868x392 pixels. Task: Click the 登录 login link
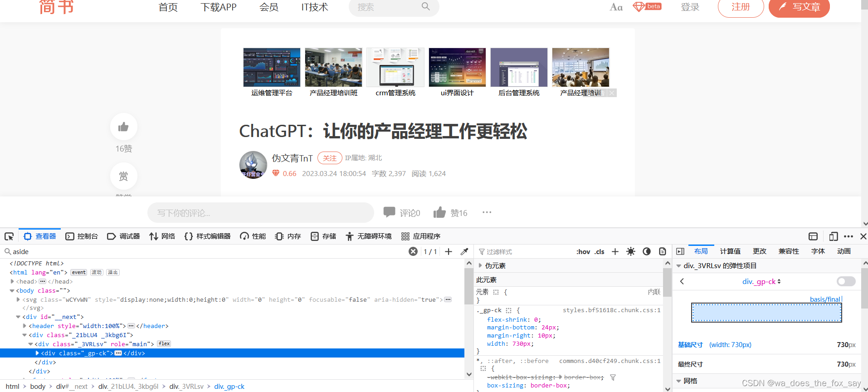pos(690,7)
